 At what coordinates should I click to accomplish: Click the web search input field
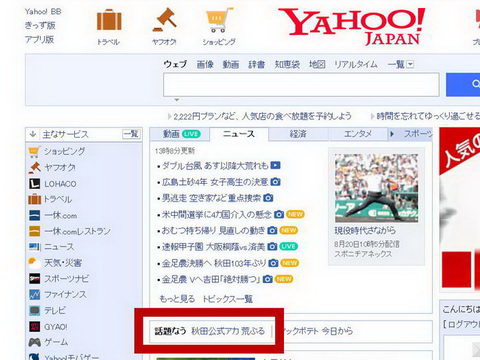(x=301, y=85)
